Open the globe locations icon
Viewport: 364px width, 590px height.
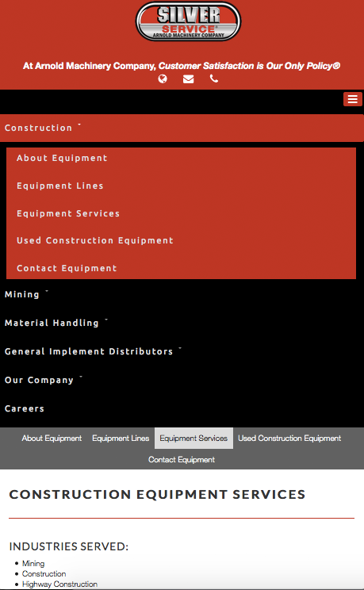click(x=163, y=79)
